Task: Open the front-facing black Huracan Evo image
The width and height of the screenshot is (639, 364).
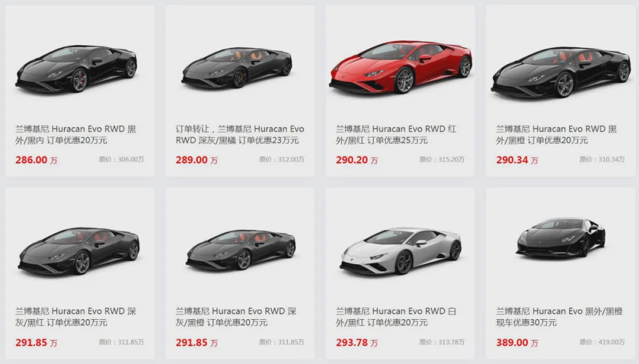Action: point(561,238)
